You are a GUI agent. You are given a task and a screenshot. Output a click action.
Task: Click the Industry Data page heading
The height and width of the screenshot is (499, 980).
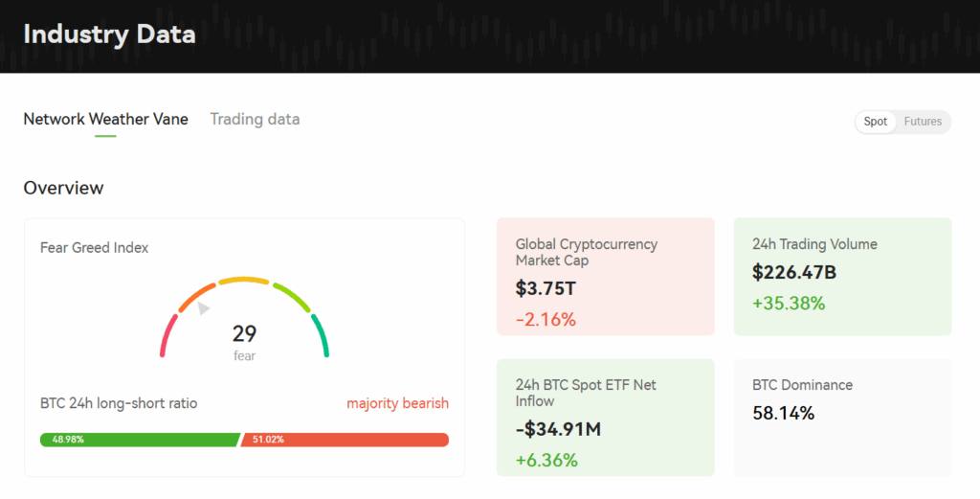point(109,34)
